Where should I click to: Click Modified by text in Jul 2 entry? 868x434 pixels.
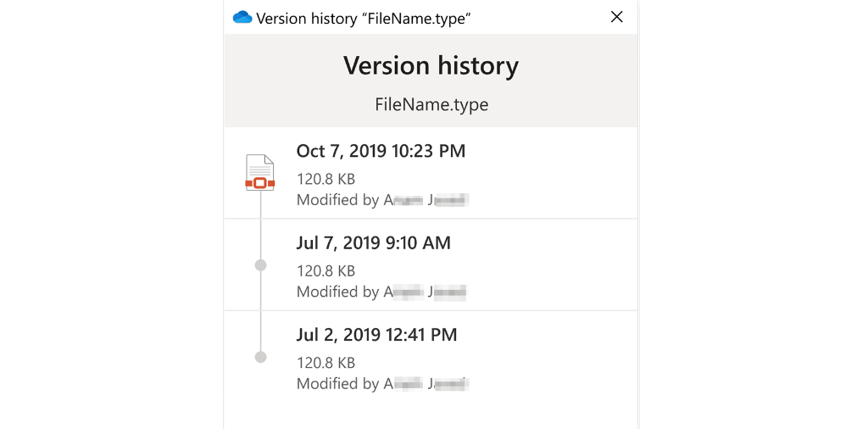click(x=337, y=383)
